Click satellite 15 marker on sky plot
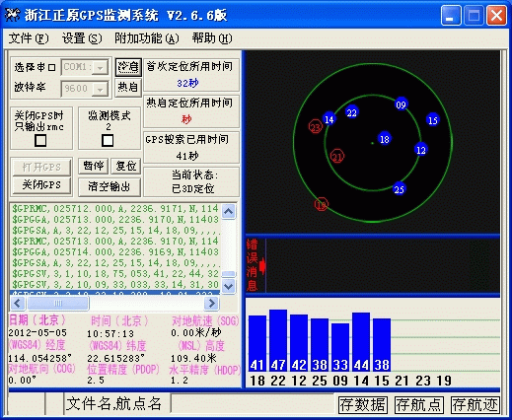Image resolution: width=512 pixels, height=420 pixels. point(433,120)
